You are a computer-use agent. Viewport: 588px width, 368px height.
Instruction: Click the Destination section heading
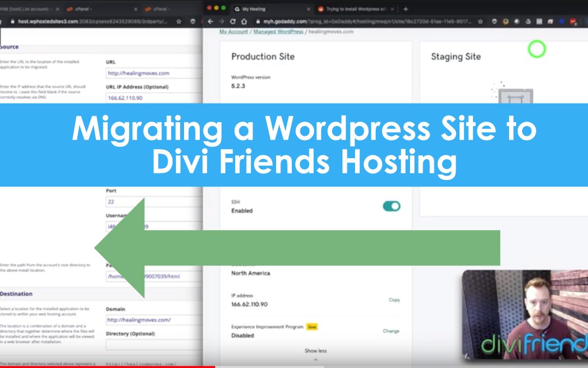[x=16, y=294]
